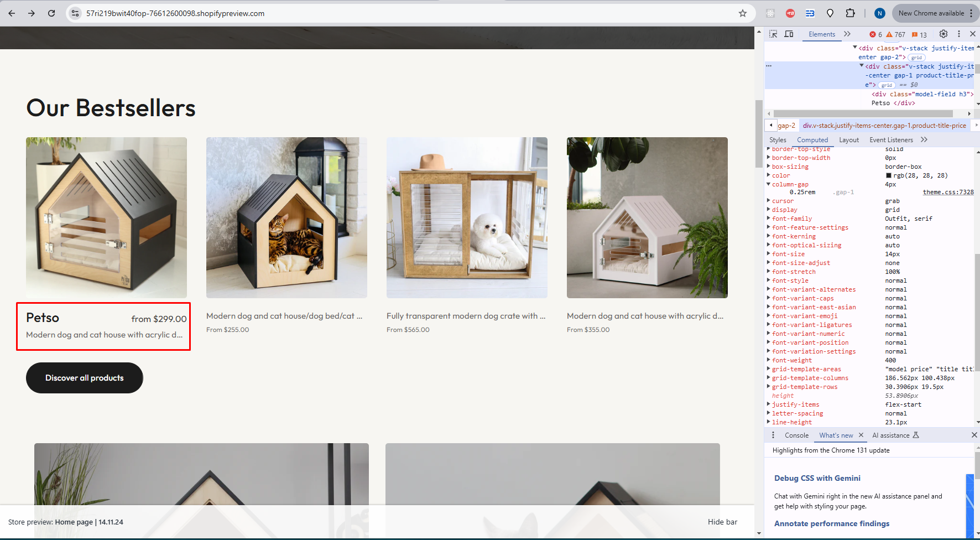Open site information icon in address bar
Screen dimensions: 980x540
click(76, 13)
